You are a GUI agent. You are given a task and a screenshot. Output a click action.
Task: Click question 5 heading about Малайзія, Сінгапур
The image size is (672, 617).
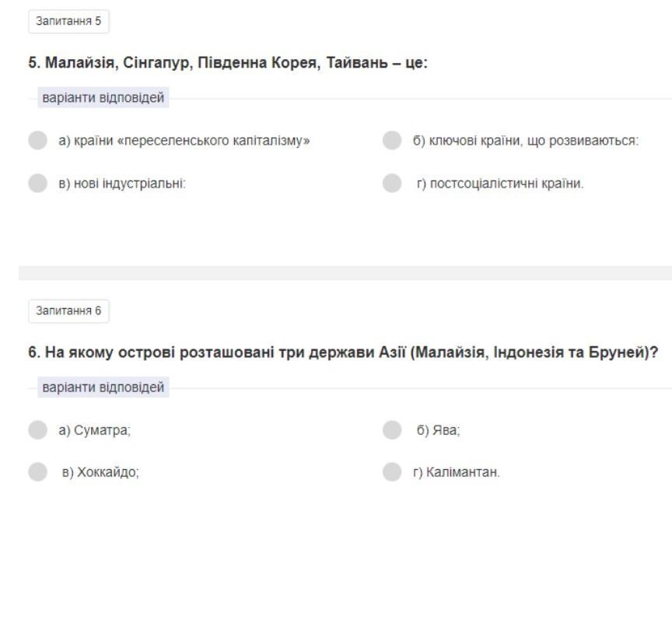click(x=228, y=64)
